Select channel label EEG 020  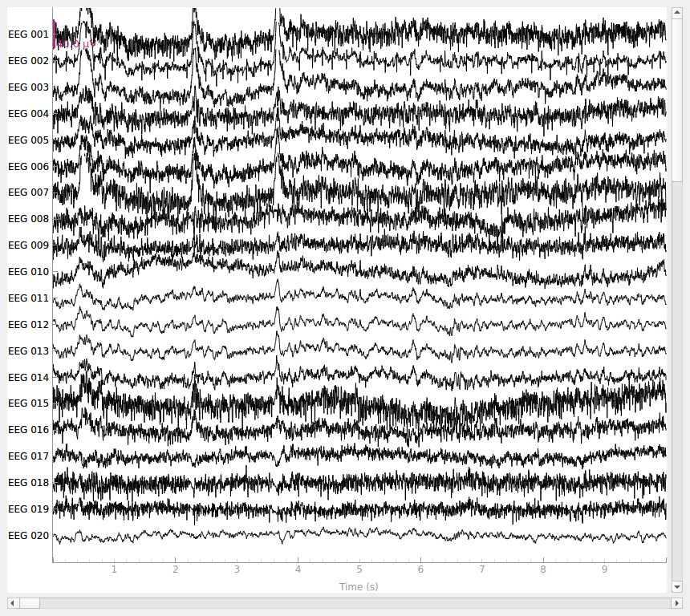[x=29, y=535]
